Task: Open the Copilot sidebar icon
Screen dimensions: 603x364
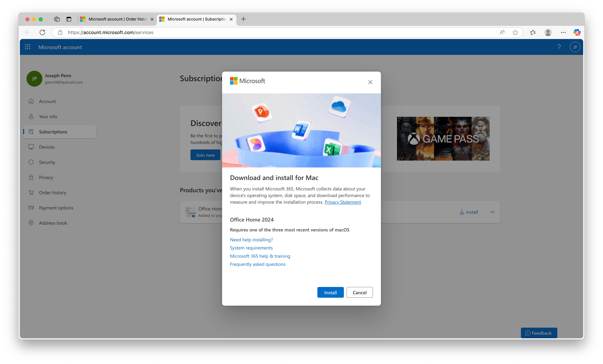Action: [577, 32]
